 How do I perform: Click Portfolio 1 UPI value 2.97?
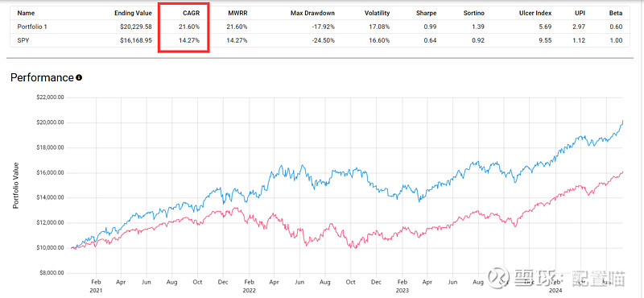coord(580,27)
